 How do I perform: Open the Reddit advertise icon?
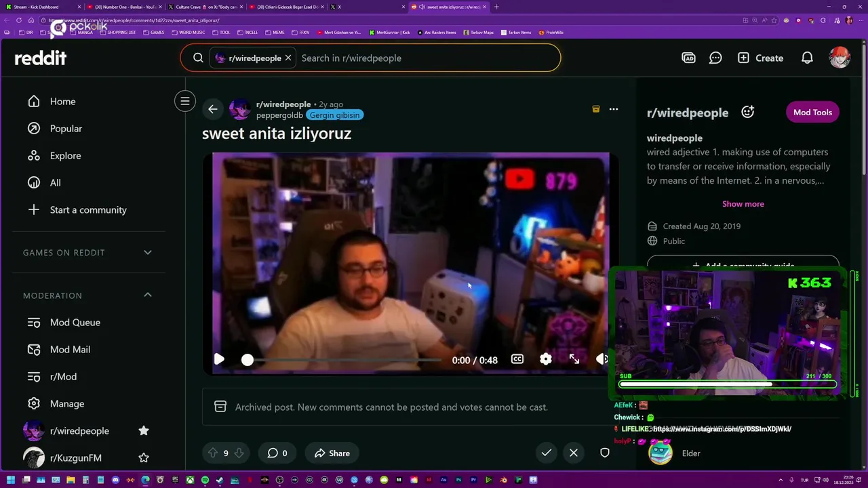pos(688,58)
